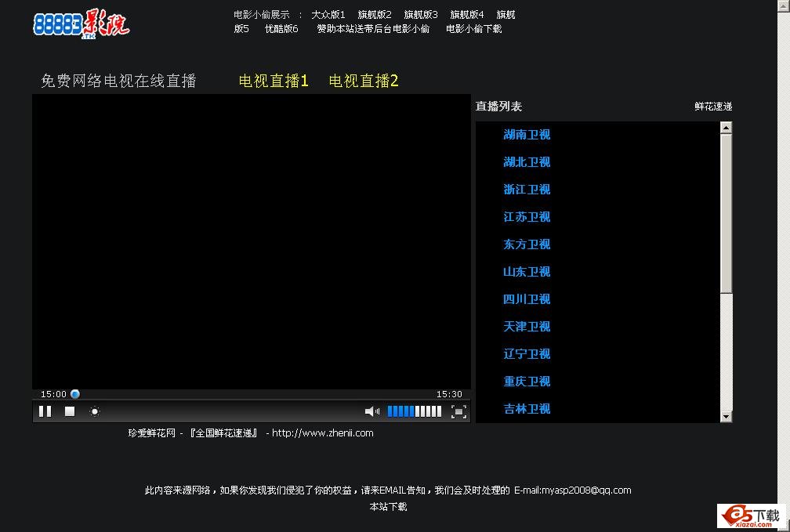
Task: Select the 东方卫视 channel
Action: click(x=527, y=244)
